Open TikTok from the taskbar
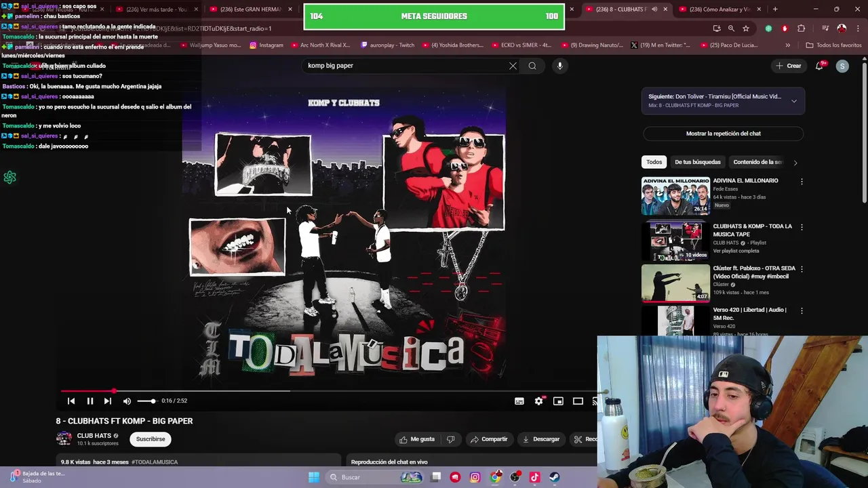 click(534, 477)
